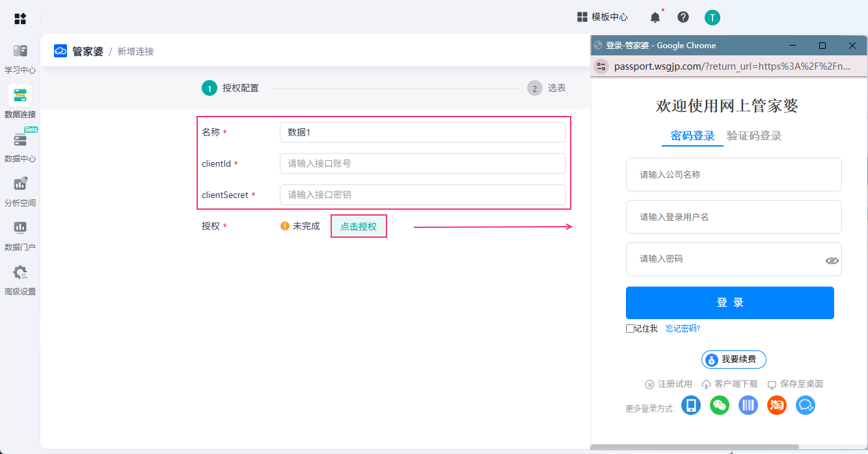
Task: Click the 保存至桌面 link
Action: 795,384
